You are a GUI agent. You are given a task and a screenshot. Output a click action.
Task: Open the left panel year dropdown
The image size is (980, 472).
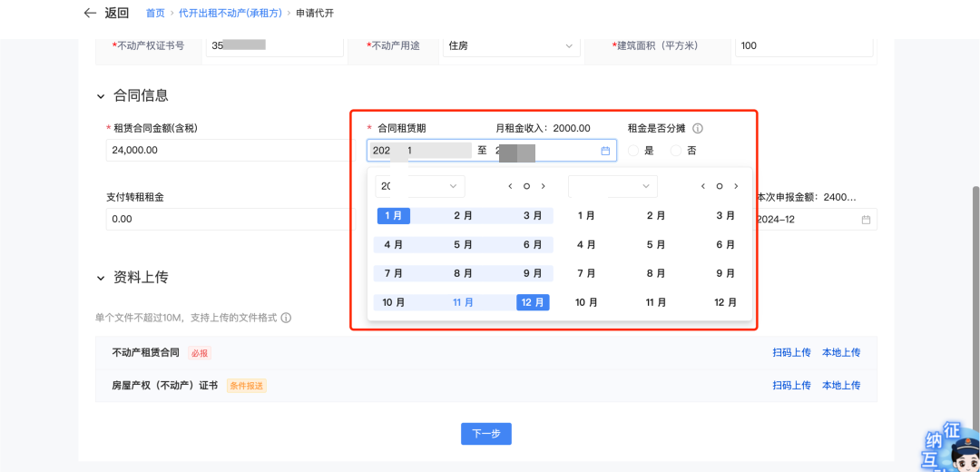tap(420, 186)
